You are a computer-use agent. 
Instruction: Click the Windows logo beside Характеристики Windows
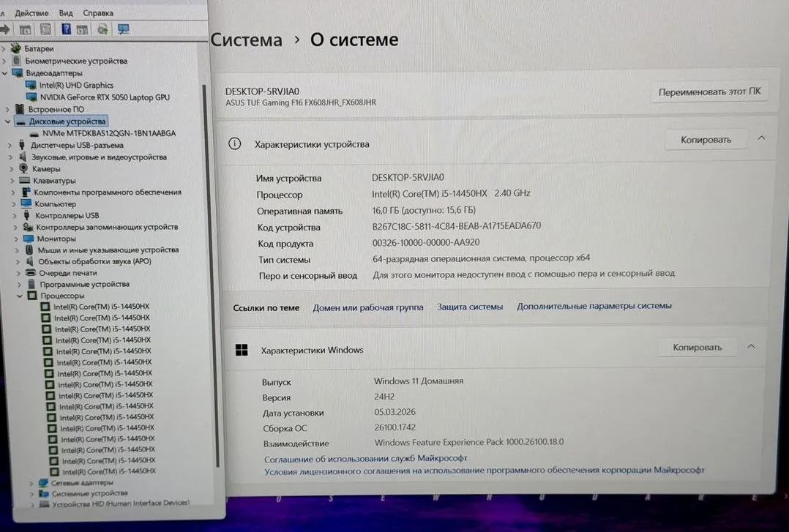coord(242,350)
